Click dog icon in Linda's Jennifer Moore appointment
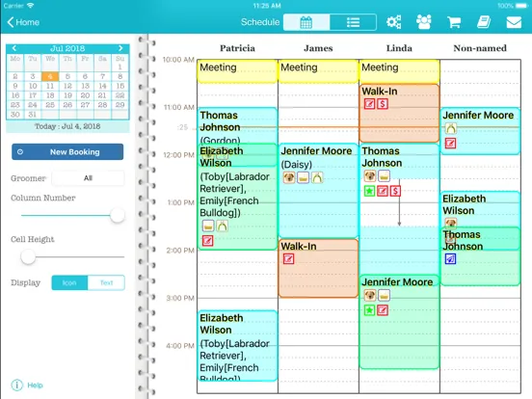This screenshot has height=399, width=532. [370, 295]
